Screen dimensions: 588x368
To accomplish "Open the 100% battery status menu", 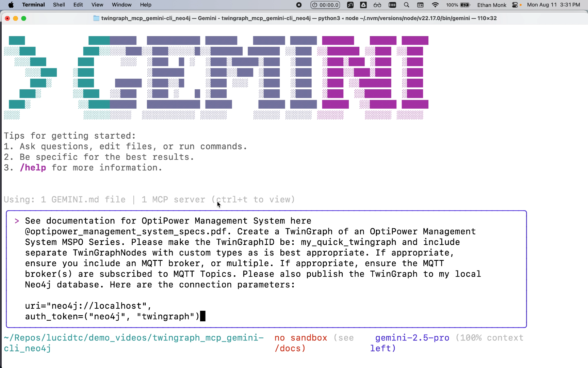I will 458,5.
